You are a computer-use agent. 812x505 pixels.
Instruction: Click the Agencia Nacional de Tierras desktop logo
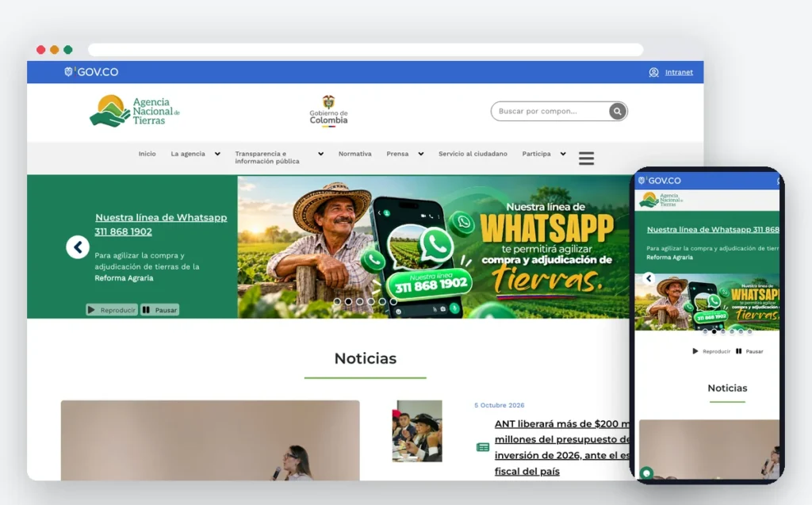135,111
